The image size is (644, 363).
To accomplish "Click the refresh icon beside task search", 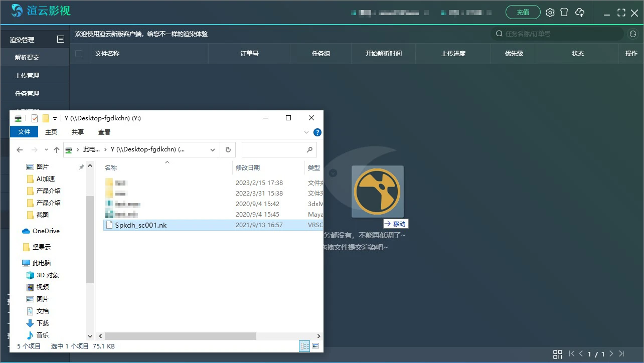I will coord(632,34).
